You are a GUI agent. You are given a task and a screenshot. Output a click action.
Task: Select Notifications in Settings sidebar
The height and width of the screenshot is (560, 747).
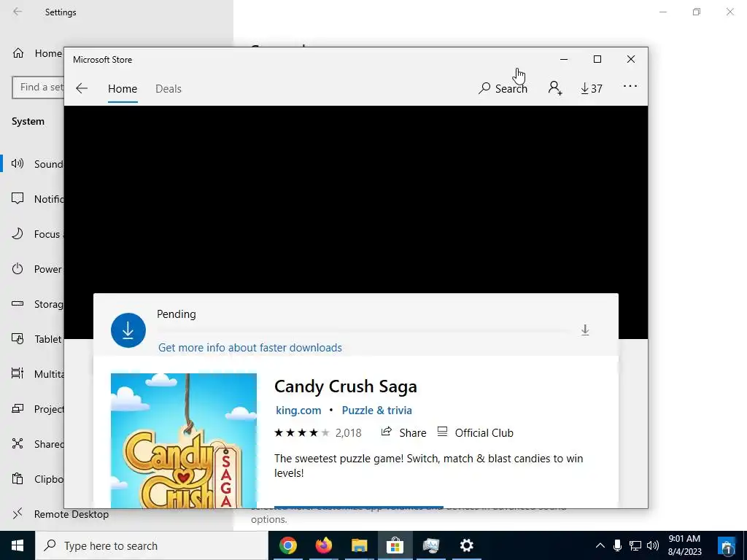coord(33,198)
